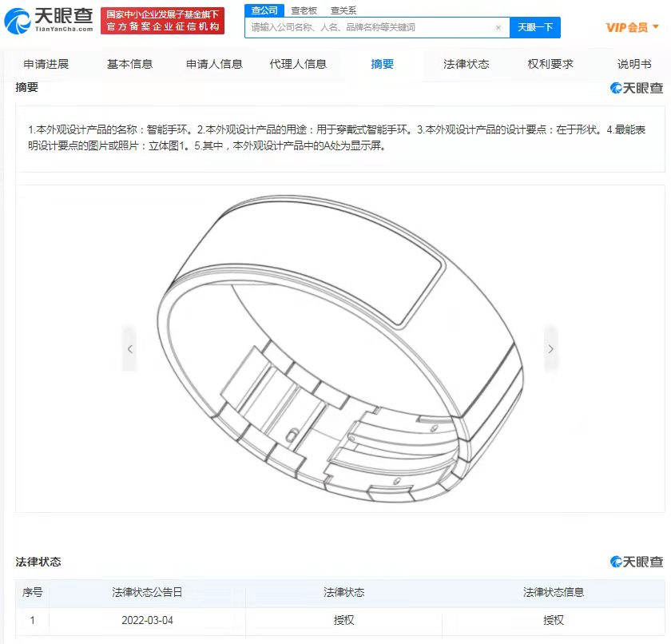Click the smart bracelet patent drawing
The height and width of the screenshot is (644, 671).
pyautogui.click(x=340, y=348)
